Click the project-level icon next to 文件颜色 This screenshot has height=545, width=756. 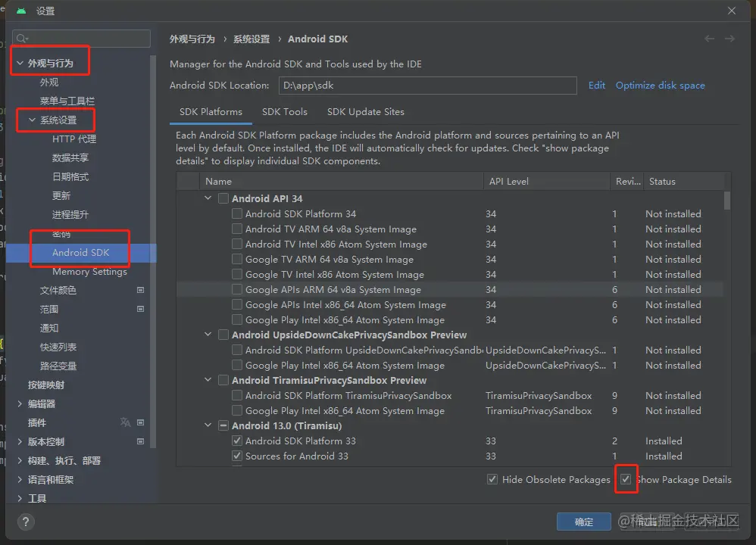pos(140,290)
